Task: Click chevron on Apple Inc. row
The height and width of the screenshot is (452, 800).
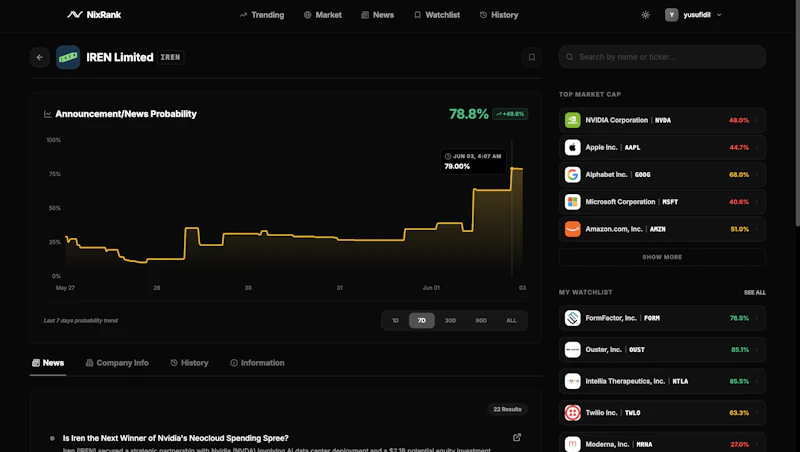Action: [757, 147]
